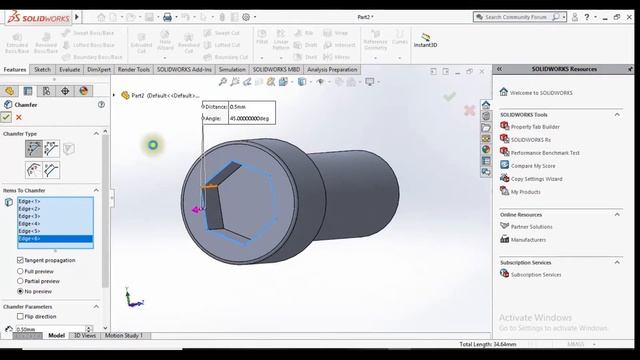The width and height of the screenshot is (640, 360).
Task: Click the Instant3D button
Action: tap(425, 40)
